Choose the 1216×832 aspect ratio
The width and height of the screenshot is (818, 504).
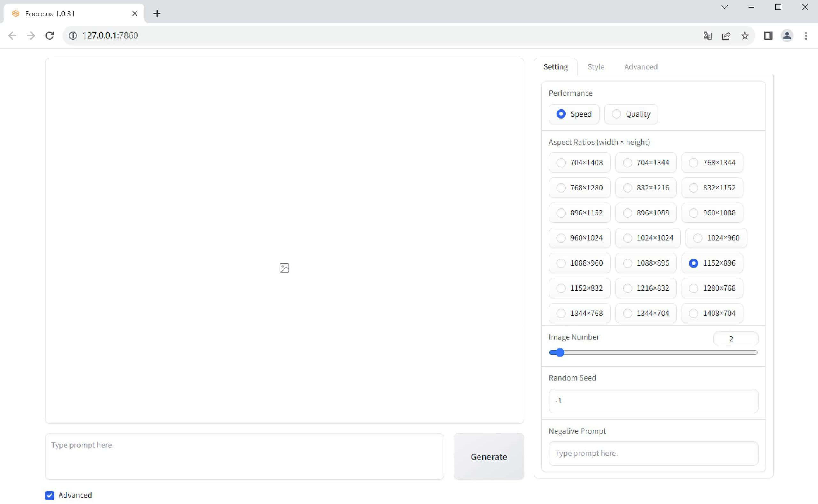646,288
